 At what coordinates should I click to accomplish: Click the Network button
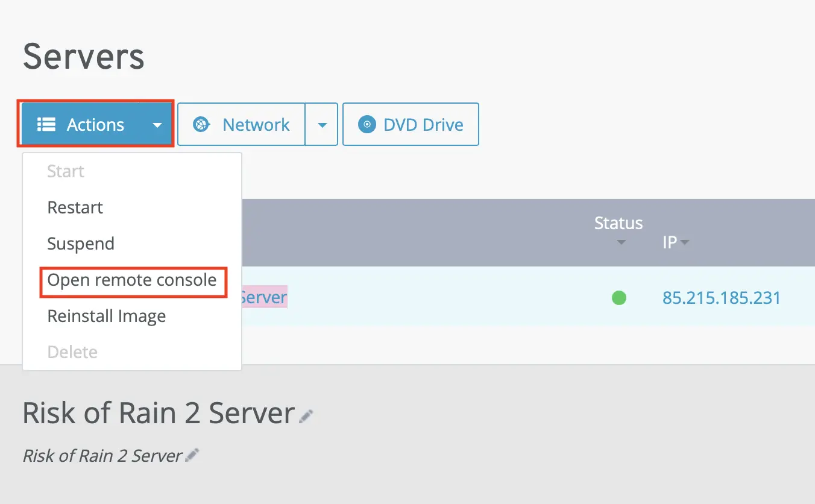click(x=241, y=124)
